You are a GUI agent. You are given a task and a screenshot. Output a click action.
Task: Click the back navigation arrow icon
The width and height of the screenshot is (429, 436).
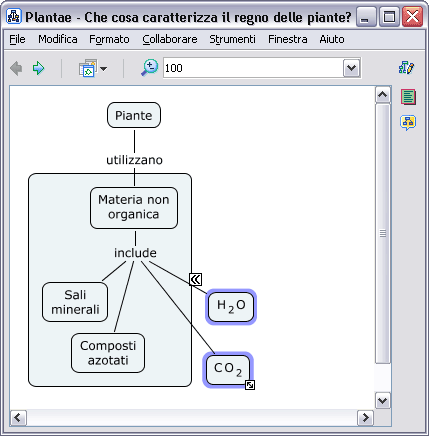(16, 68)
